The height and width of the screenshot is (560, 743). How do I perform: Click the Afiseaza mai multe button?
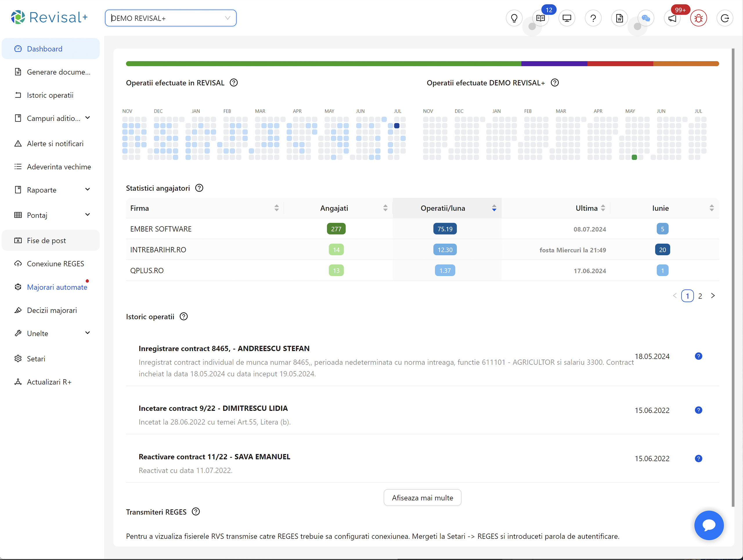pyautogui.click(x=422, y=498)
